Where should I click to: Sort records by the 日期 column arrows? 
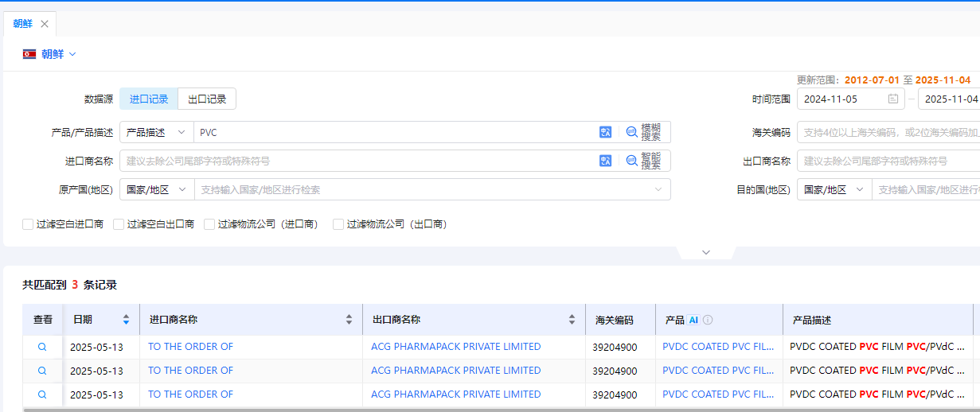coord(126,320)
